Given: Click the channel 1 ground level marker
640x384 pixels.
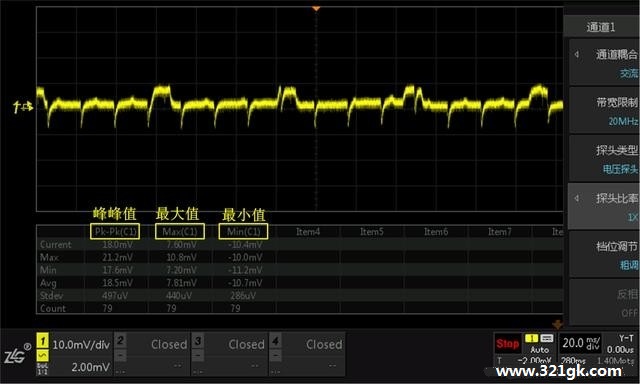Looking at the screenshot, I should 23,107.
